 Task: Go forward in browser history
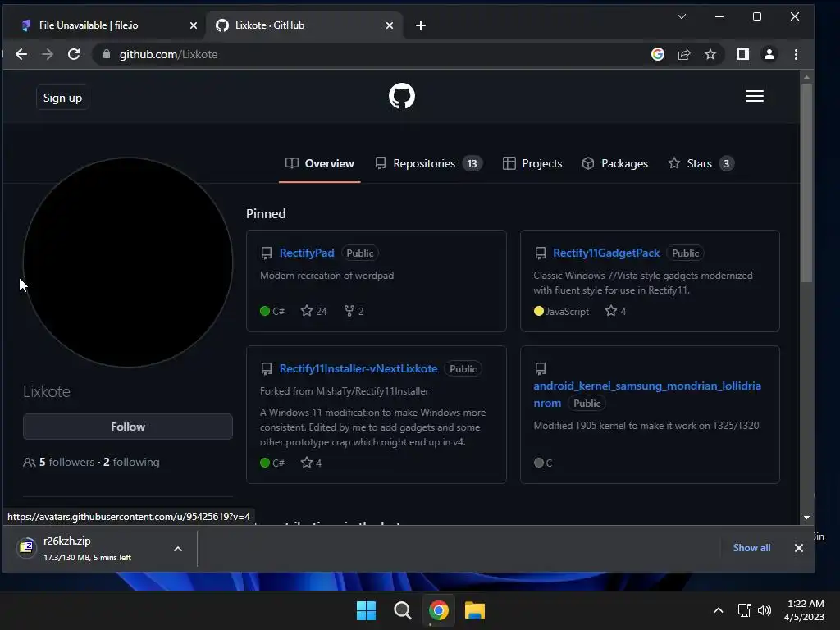tap(47, 54)
